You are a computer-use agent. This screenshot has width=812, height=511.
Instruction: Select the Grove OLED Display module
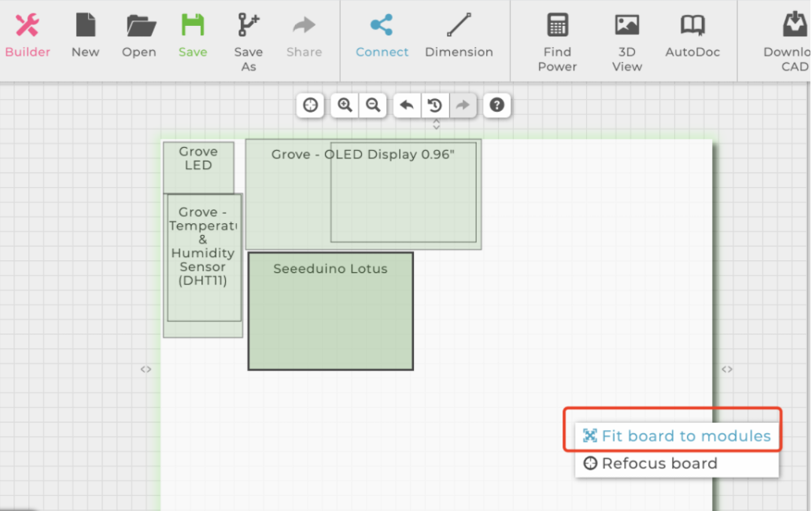tap(363, 194)
